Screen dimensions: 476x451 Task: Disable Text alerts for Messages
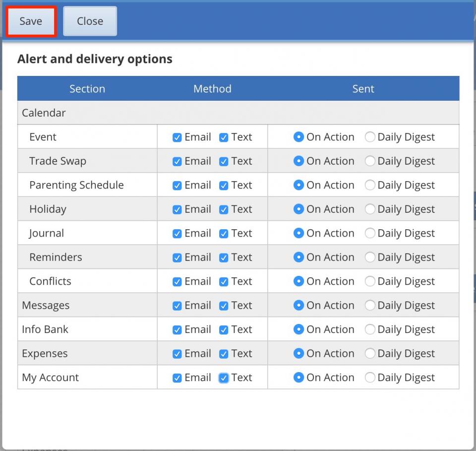point(224,306)
